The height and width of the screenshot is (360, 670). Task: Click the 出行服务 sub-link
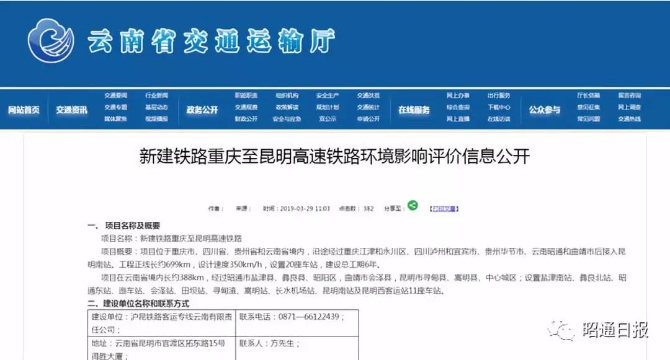pos(499,96)
